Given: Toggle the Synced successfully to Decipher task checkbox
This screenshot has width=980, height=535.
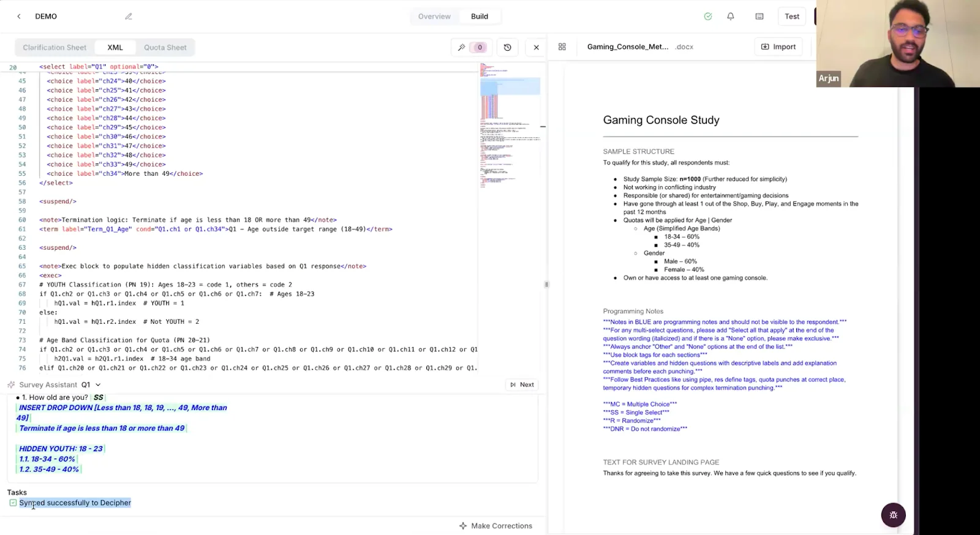Looking at the screenshot, I should [x=13, y=503].
